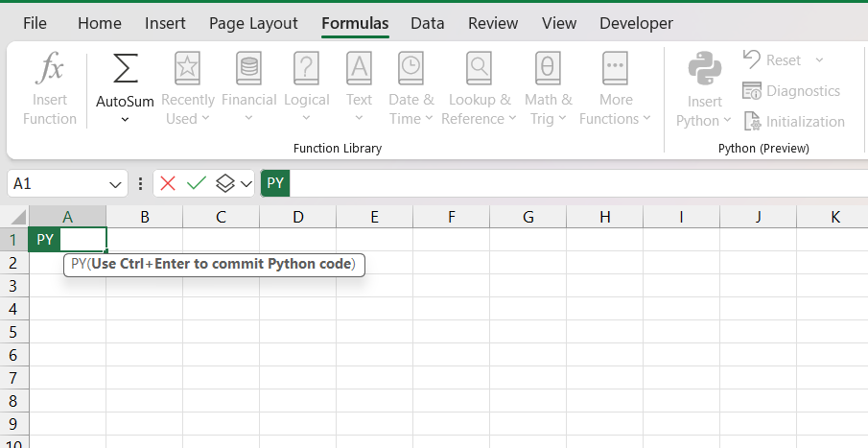Select column K header
Viewport: 868px width, 448px height.
pyautogui.click(x=834, y=217)
